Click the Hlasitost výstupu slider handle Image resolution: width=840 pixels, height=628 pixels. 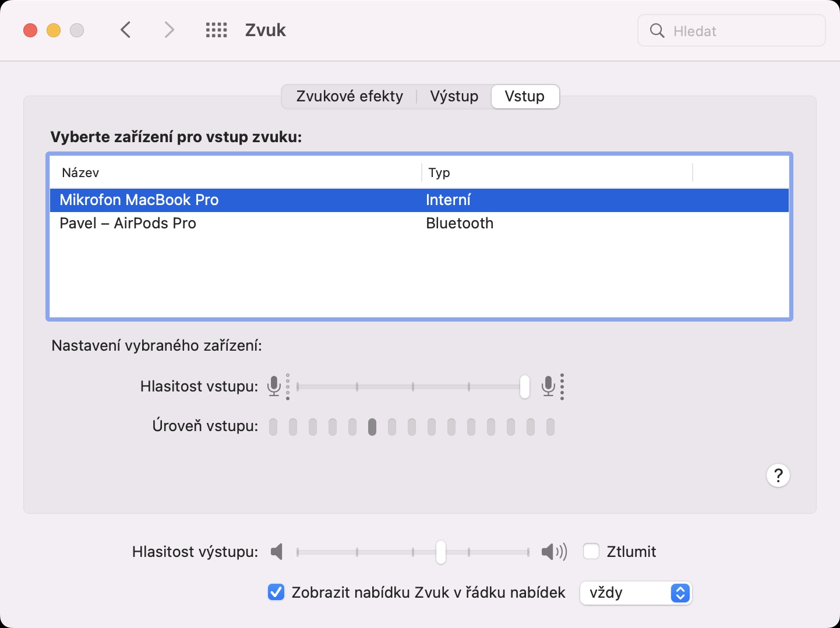(441, 552)
